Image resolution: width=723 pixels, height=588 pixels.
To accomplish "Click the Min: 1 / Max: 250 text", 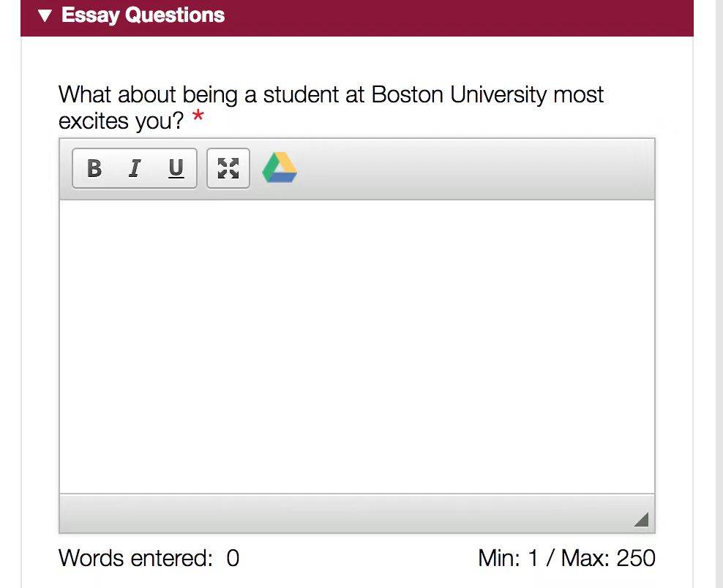I will coord(566,558).
